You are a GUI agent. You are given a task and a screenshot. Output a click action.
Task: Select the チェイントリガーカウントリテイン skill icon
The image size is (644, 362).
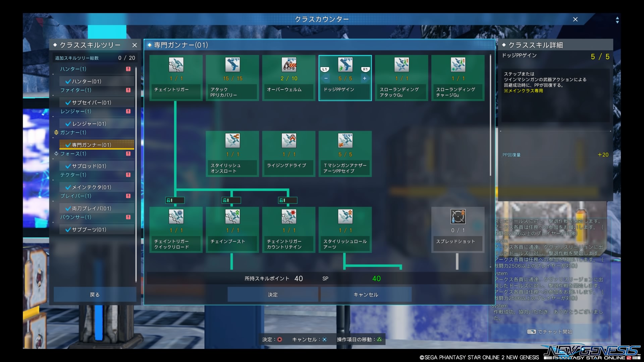[x=289, y=217]
